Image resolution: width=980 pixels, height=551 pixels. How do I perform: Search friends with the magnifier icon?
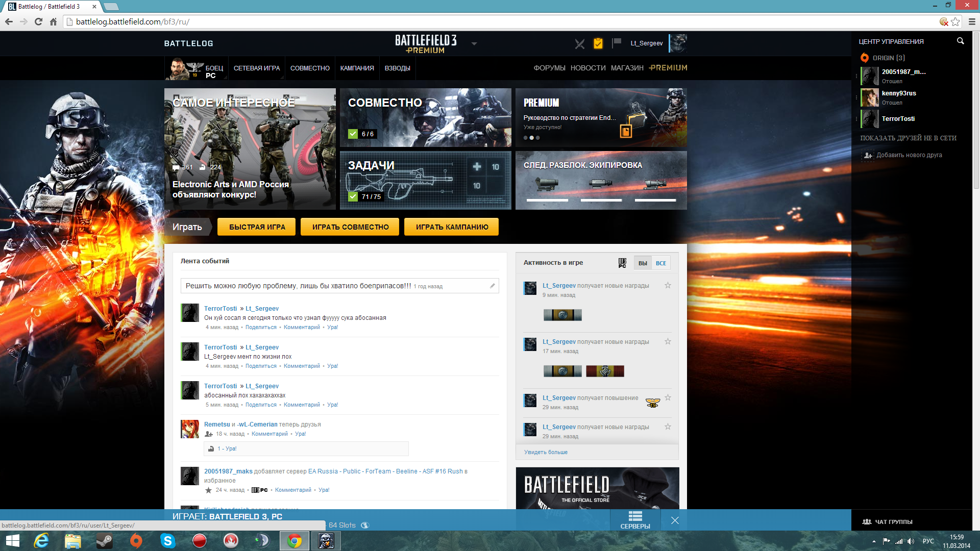coord(960,41)
